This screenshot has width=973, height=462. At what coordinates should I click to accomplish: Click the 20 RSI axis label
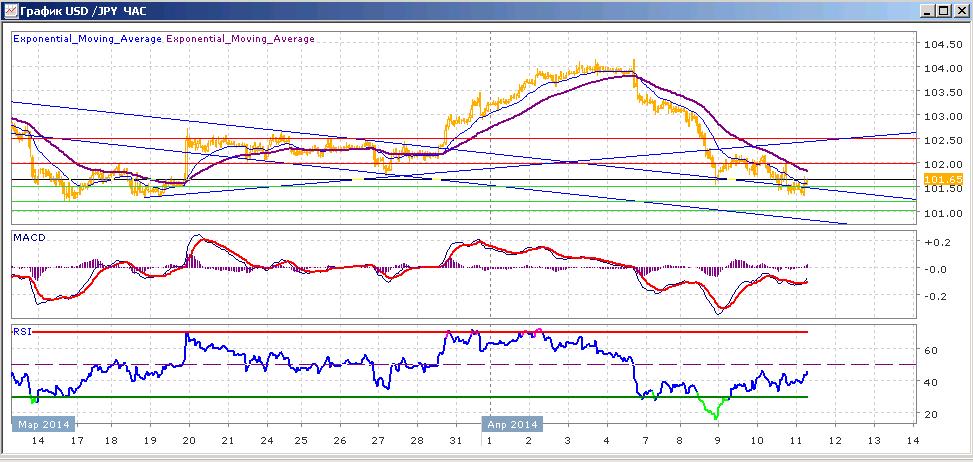pyautogui.click(x=930, y=414)
